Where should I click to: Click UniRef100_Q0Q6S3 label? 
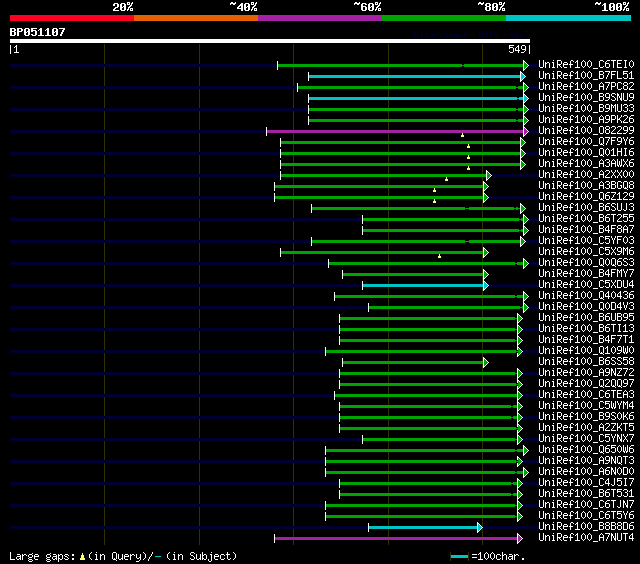point(586,263)
